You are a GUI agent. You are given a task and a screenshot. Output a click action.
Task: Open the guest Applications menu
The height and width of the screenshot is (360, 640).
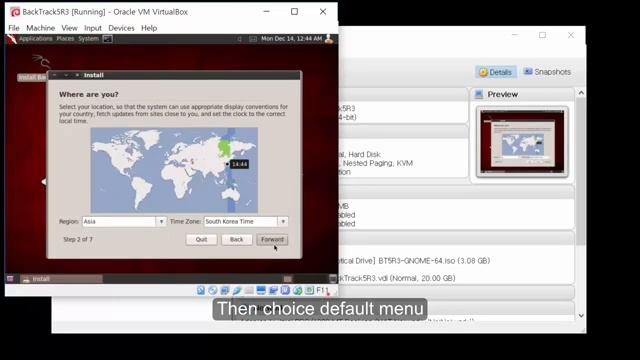coord(36,39)
